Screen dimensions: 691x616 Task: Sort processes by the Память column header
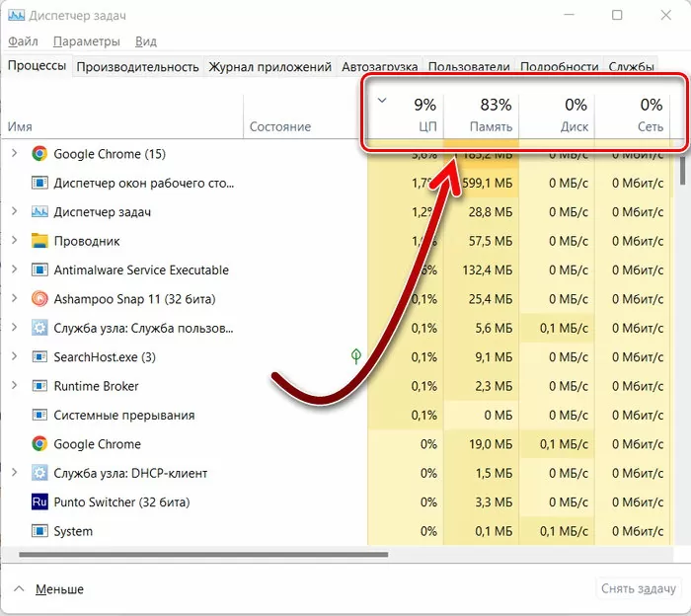[x=482, y=115]
